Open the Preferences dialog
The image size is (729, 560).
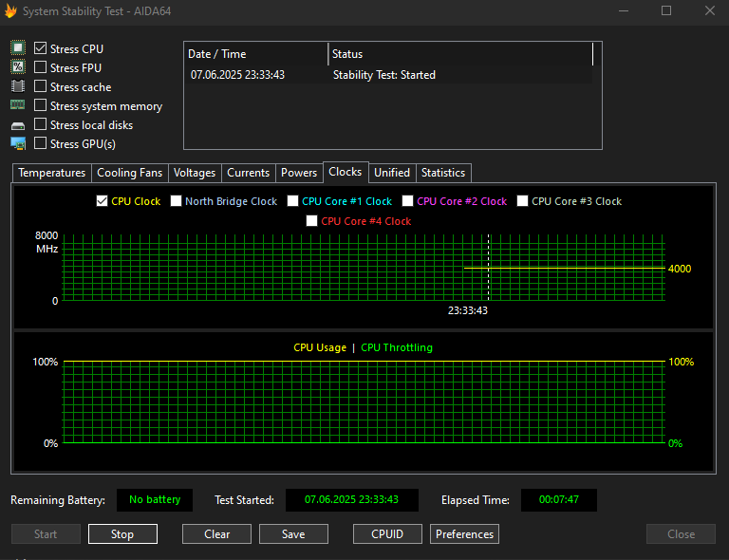[464, 534]
